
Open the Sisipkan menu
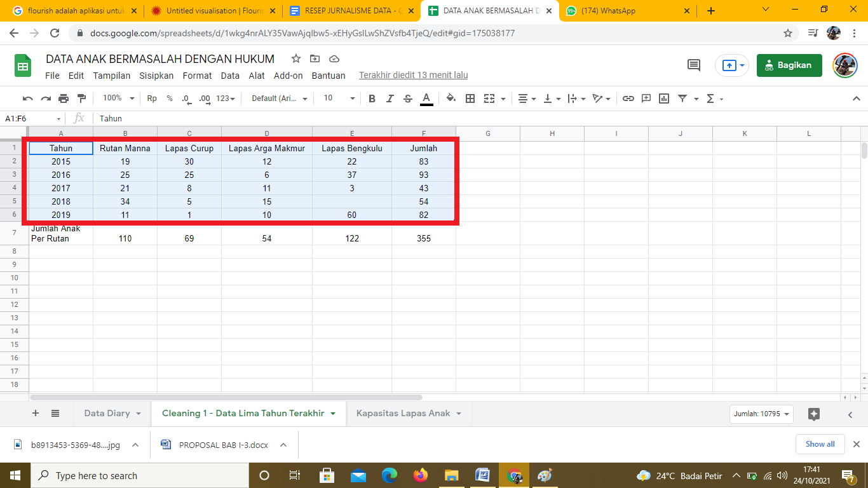(156, 76)
